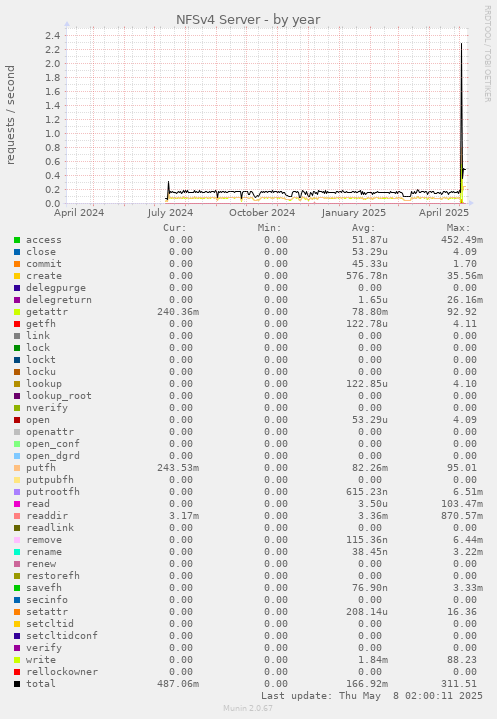Click the dark red swatch beside open
497x719 pixels.
pos(17,420)
